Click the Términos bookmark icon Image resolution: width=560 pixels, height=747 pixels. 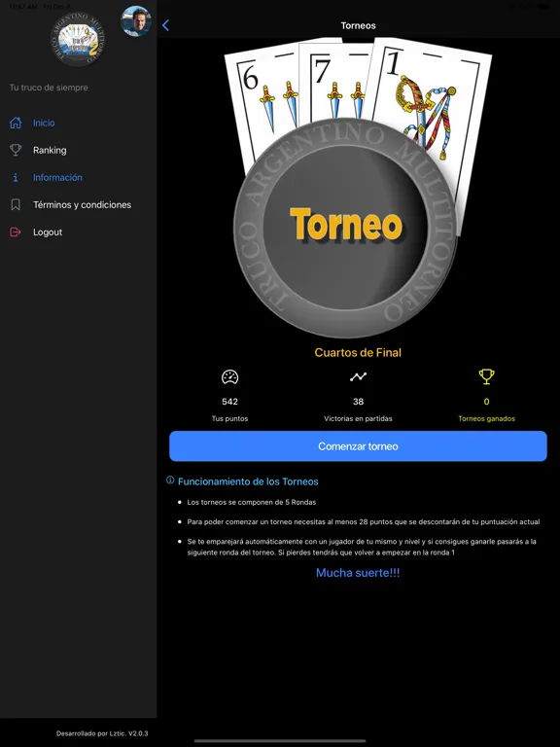(16, 205)
